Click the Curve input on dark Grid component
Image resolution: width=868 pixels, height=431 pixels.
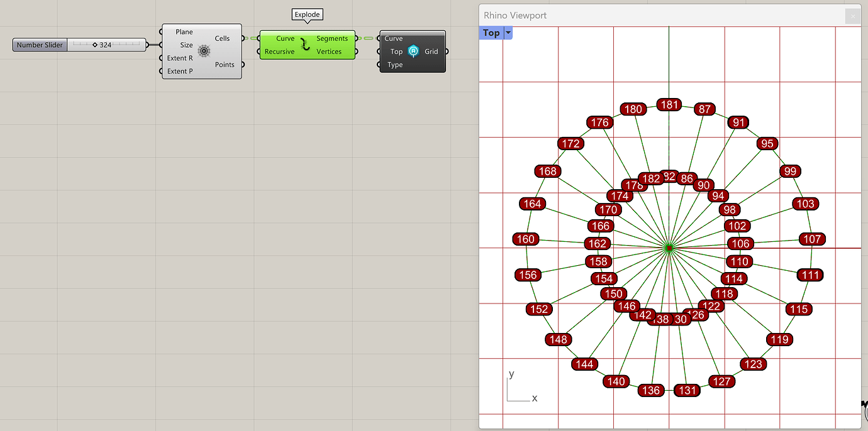coord(394,38)
